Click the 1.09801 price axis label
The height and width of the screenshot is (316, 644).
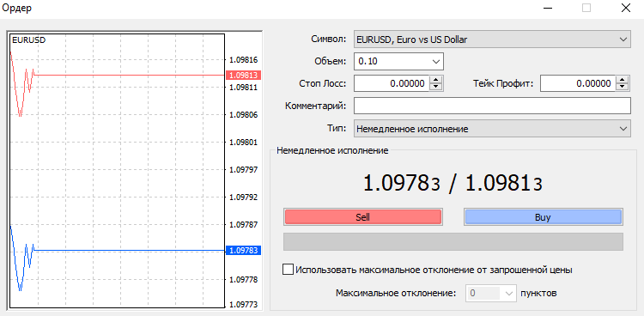(243, 143)
